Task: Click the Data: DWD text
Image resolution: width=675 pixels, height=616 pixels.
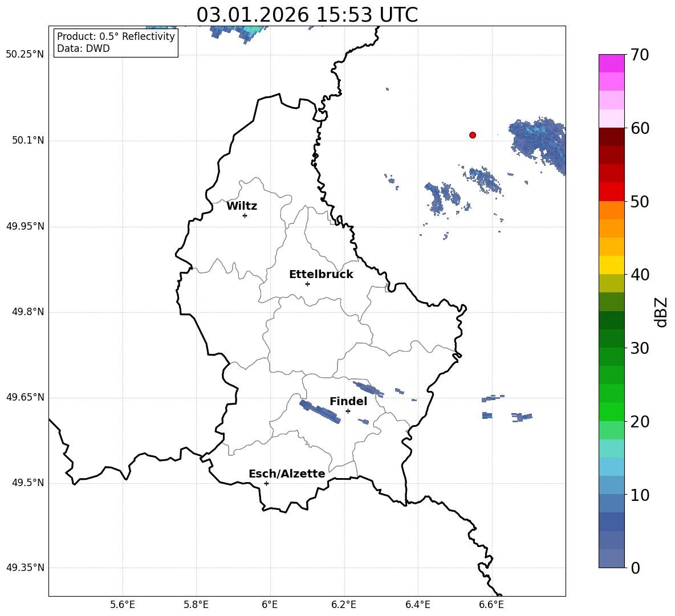Action: click(83, 48)
